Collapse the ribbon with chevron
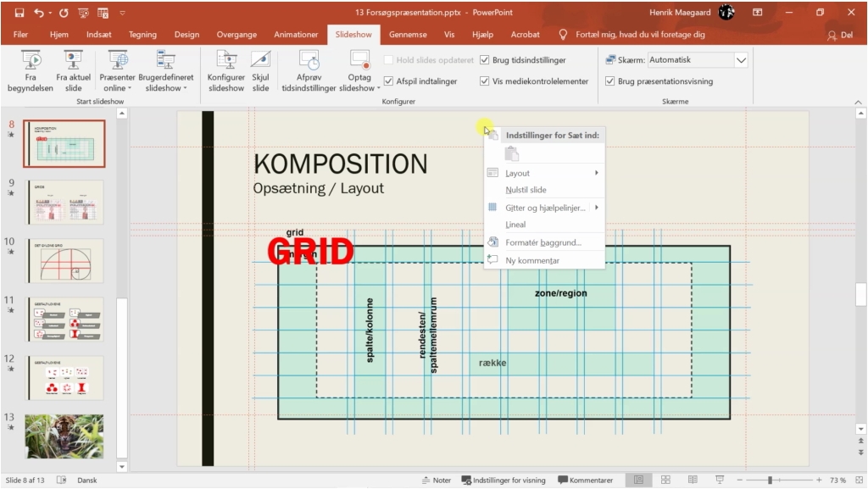Screen dimensions: 868x489 [858, 103]
